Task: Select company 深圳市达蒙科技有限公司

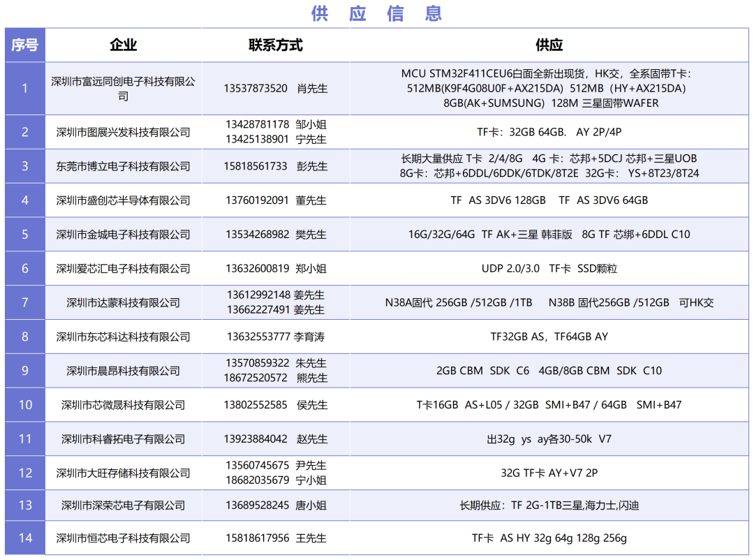Action: pos(124,303)
